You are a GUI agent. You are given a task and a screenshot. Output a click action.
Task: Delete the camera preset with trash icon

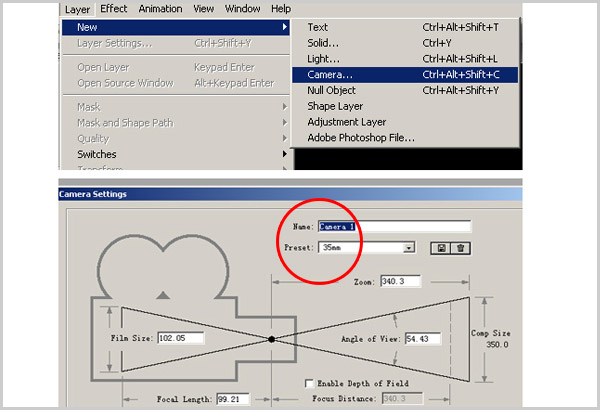461,248
